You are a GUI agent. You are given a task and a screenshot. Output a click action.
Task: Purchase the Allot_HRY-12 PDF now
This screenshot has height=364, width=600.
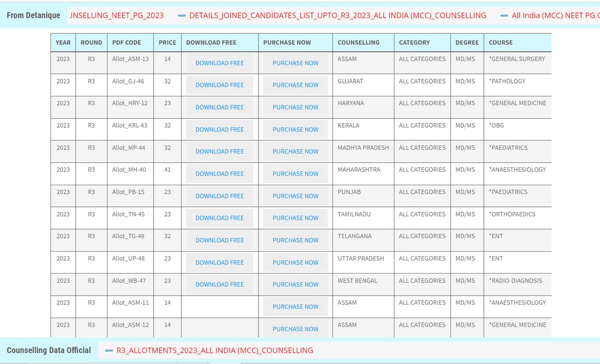click(295, 107)
